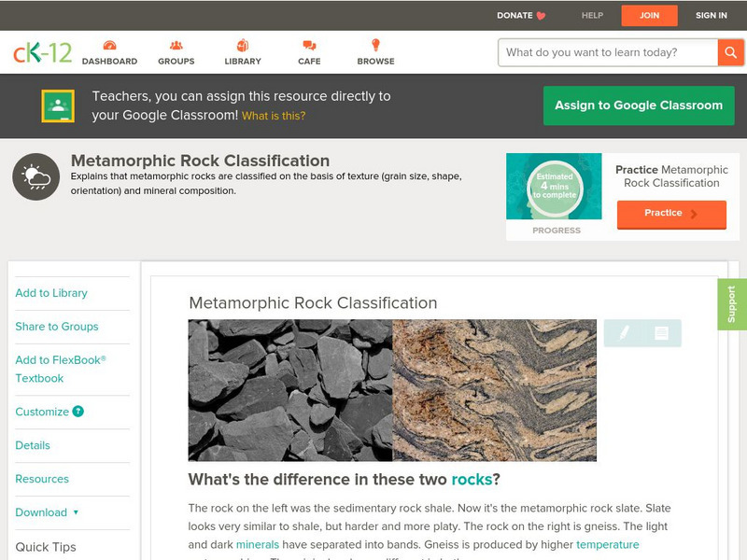Open the HELP link in top bar
The image size is (747, 560).
[592, 15]
